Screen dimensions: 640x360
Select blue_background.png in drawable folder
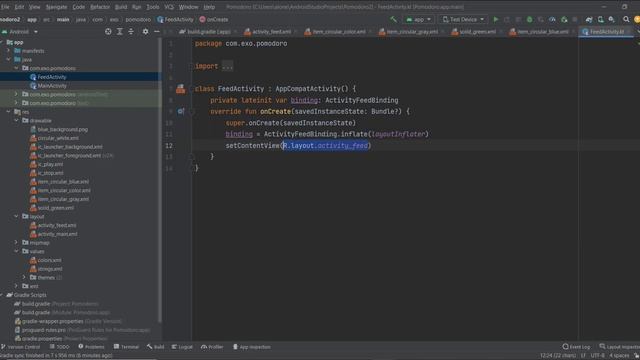(x=62, y=129)
